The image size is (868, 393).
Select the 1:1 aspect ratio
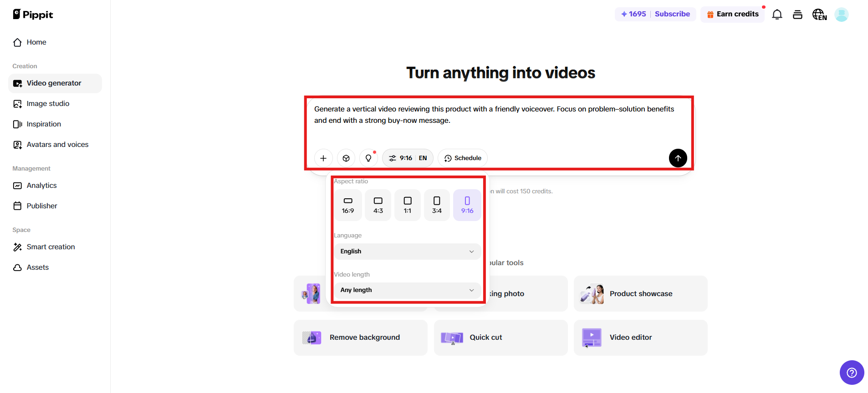[408, 205]
